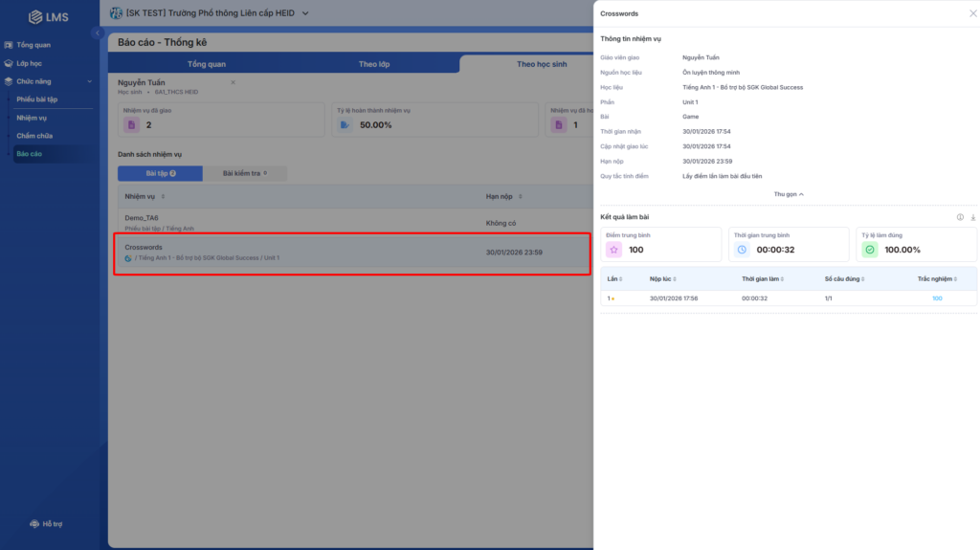Click the download icon in Kết quả làm bài
Image resolution: width=980 pixels, height=550 pixels.
[973, 217]
